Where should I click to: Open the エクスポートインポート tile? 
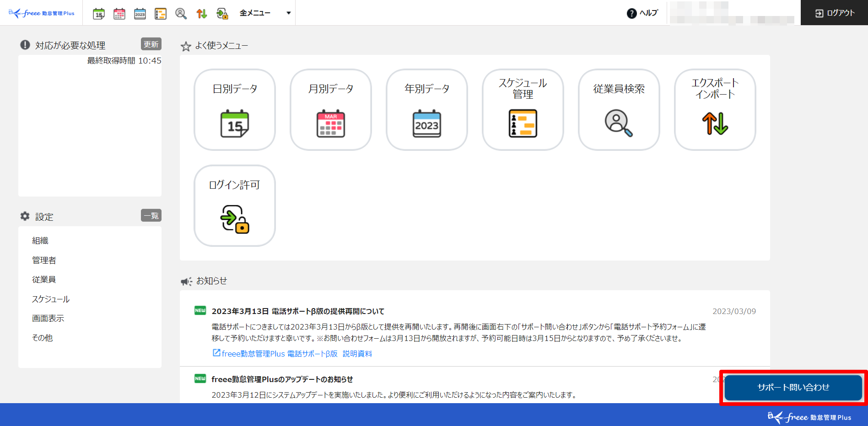tap(715, 110)
